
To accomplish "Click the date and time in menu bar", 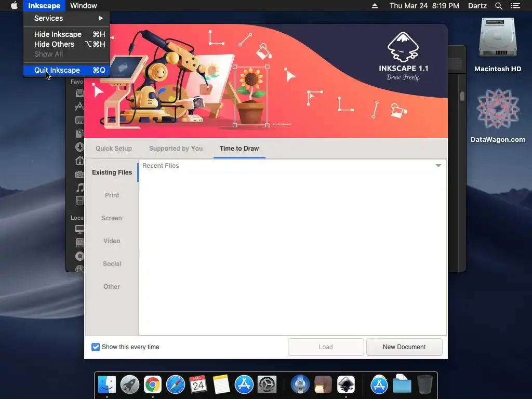I will tap(424, 6).
